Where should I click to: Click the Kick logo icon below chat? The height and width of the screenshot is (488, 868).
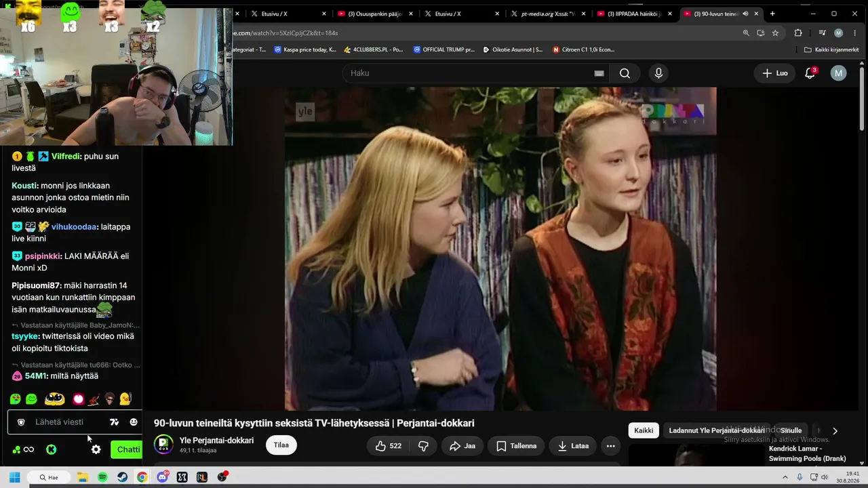51,449
